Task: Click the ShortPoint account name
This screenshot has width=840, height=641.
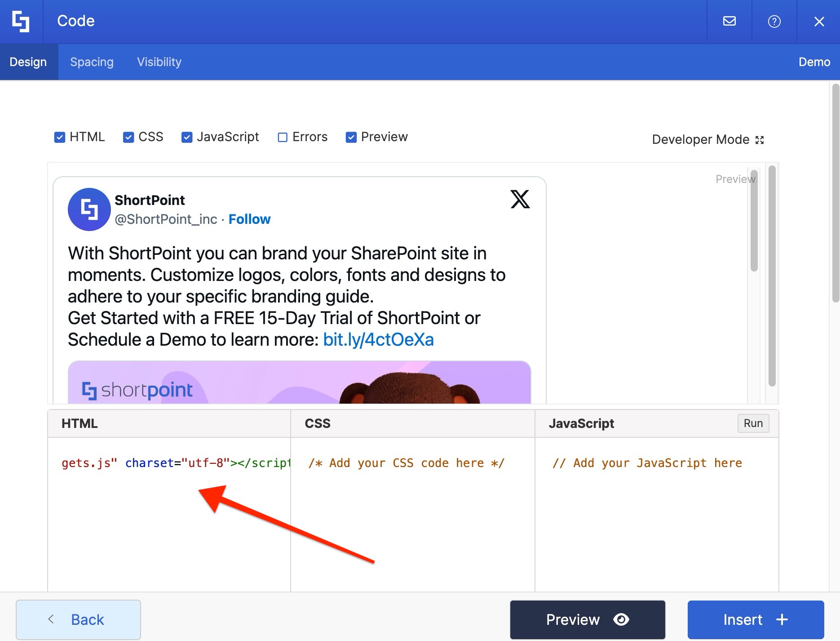Action: [x=150, y=200]
